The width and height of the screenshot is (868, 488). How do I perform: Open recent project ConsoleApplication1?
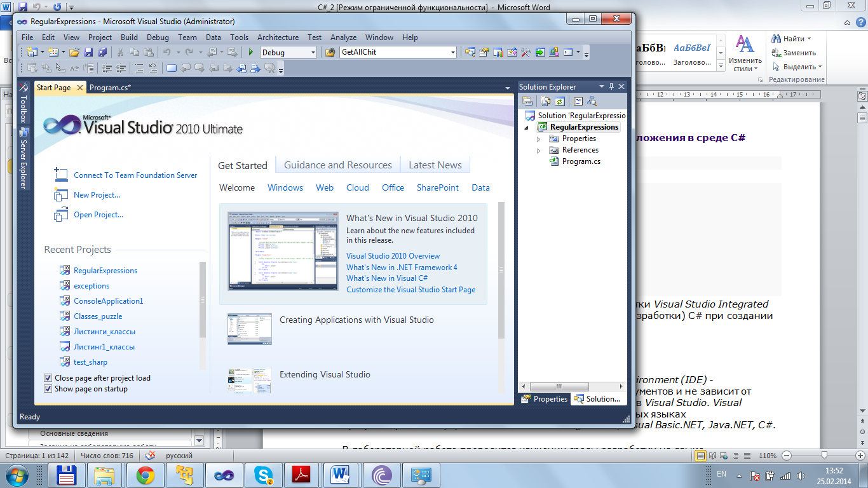point(108,301)
